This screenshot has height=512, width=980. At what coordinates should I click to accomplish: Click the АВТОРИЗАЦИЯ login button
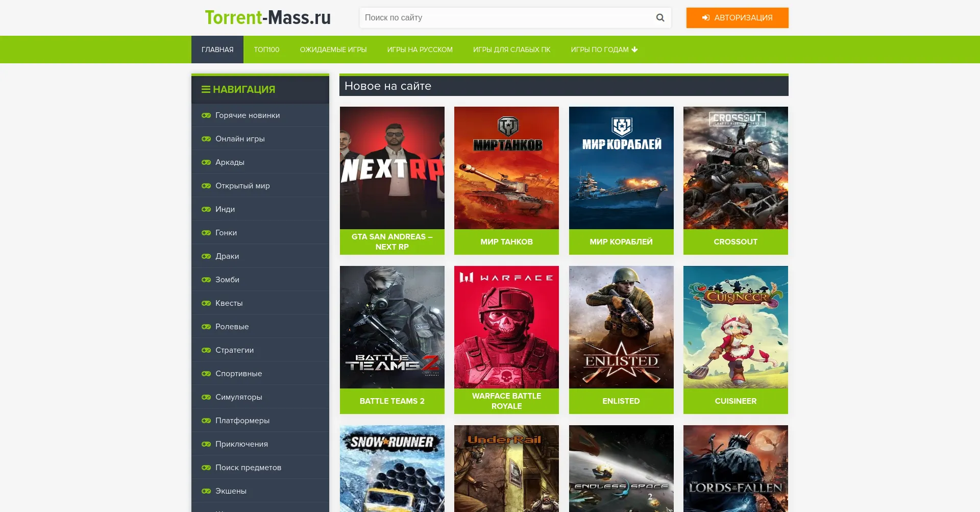pos(738,18)
